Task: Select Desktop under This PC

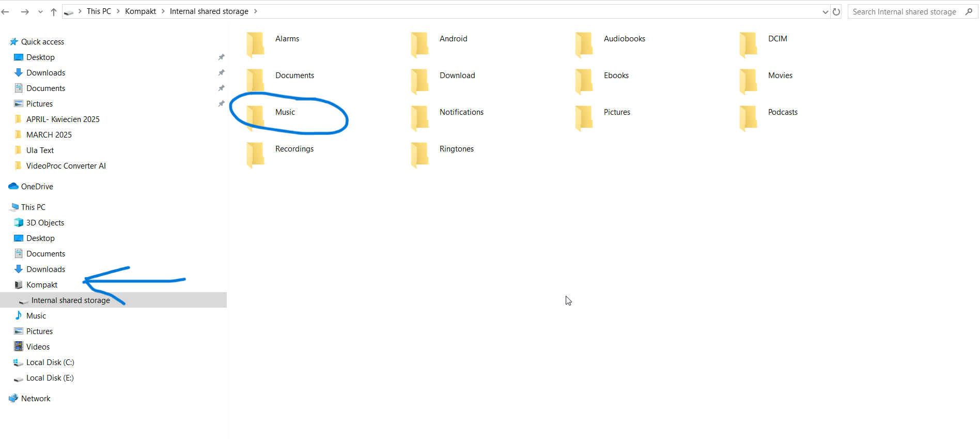Action: point(40,238)
